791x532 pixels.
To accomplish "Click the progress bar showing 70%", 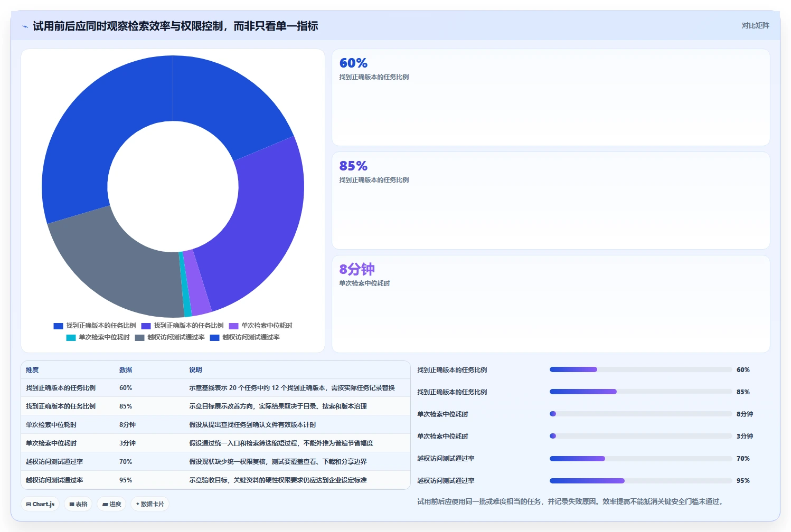I will [x=641, y=459].
